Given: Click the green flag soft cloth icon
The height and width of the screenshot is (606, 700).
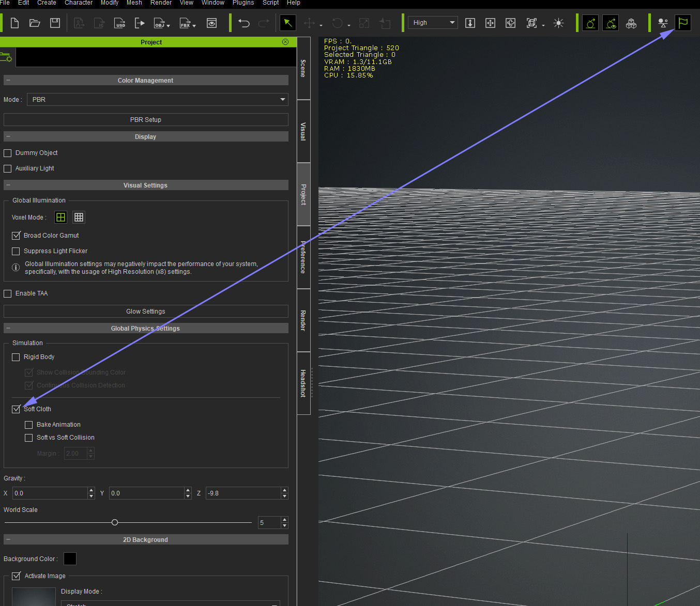Looking at the screenshot, I should [x=683, y=23].
